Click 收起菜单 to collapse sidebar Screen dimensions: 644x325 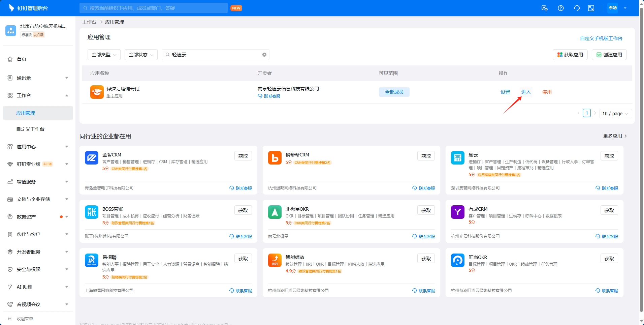[x=21, y=319]
